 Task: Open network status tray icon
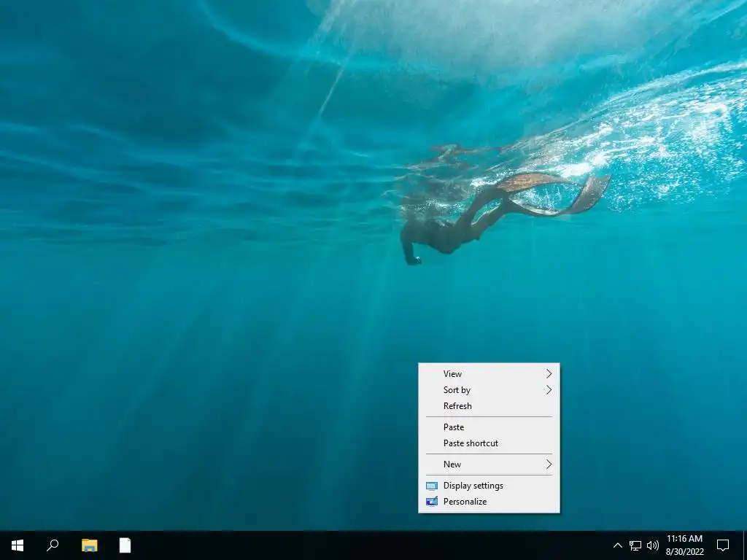pos(635,545)
